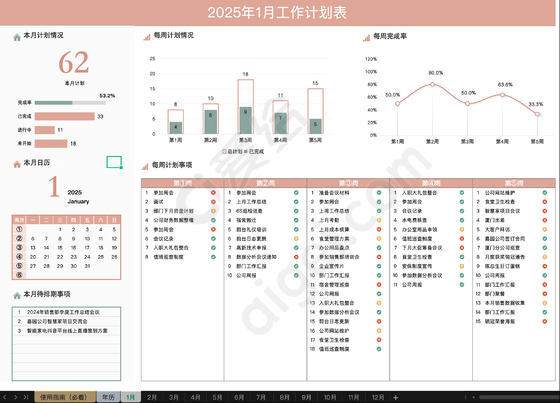Add a new sheet with the plus button
This screenshot has height=403, width=560.
396,397
